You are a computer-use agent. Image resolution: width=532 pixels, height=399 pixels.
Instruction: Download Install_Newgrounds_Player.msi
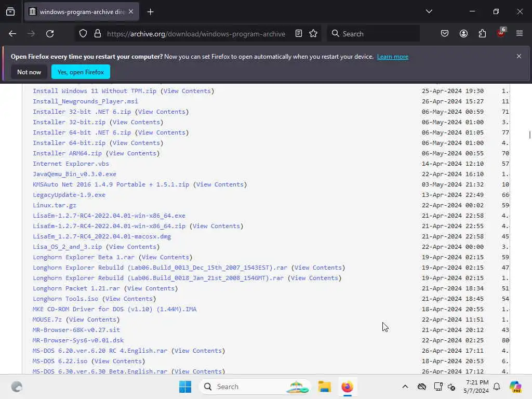(x=86, y=101)
